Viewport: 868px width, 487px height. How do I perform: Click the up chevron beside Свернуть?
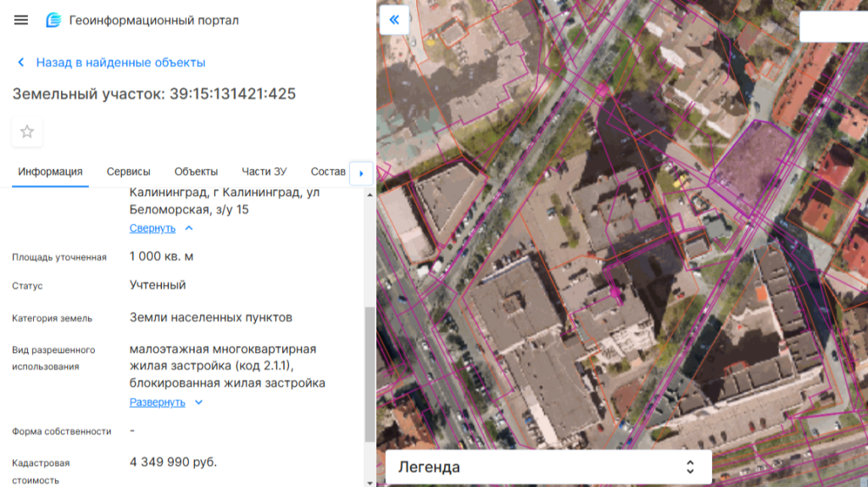[189, 228]
